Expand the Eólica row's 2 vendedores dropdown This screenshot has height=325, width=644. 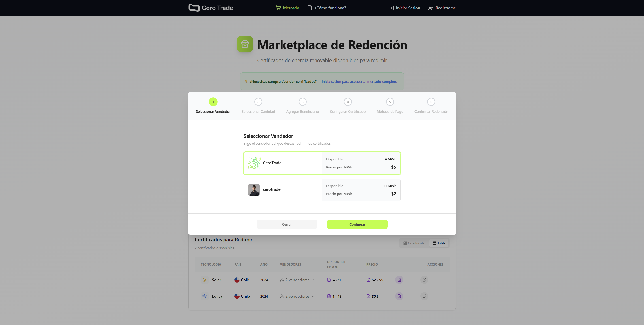click(x=297, y=296)
